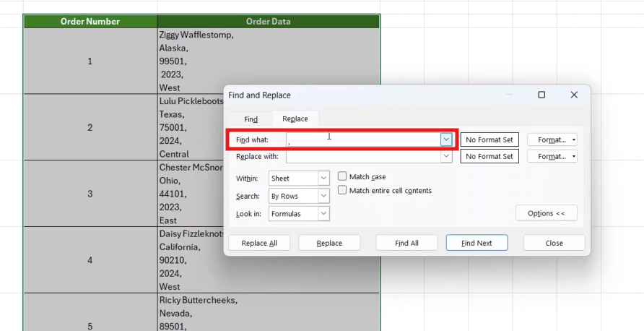
Task: Open the Format dropdown for Replace with
Action: [552, 156]
